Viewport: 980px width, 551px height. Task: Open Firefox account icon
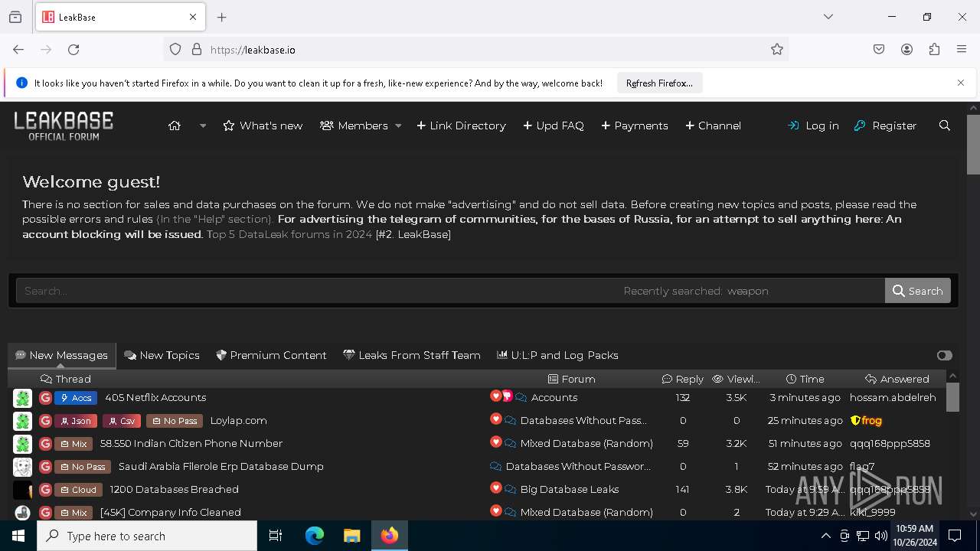click(906, 50)
